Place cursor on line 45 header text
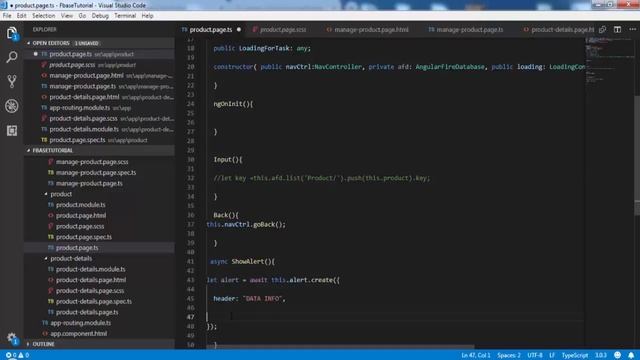This screenshot has width=640, height=360. (249, 298)
